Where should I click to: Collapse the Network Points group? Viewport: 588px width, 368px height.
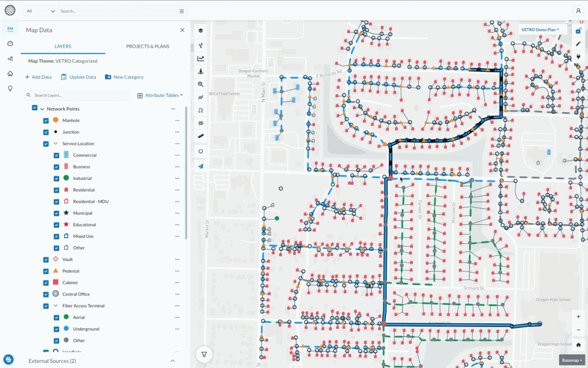pyautogui.click(x=42, y=109)
